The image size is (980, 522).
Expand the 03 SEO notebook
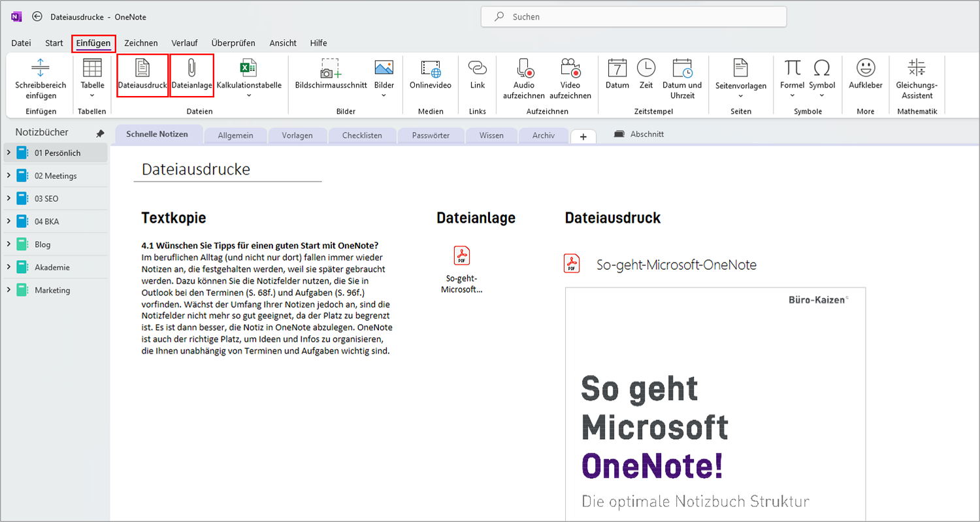[x=8, y=199]
